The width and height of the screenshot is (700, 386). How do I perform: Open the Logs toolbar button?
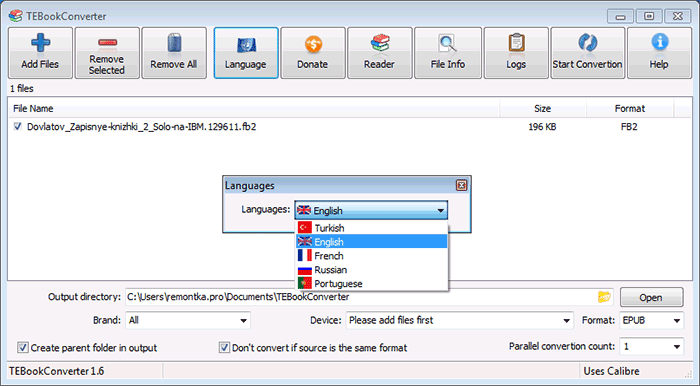(x=516, y=53)
